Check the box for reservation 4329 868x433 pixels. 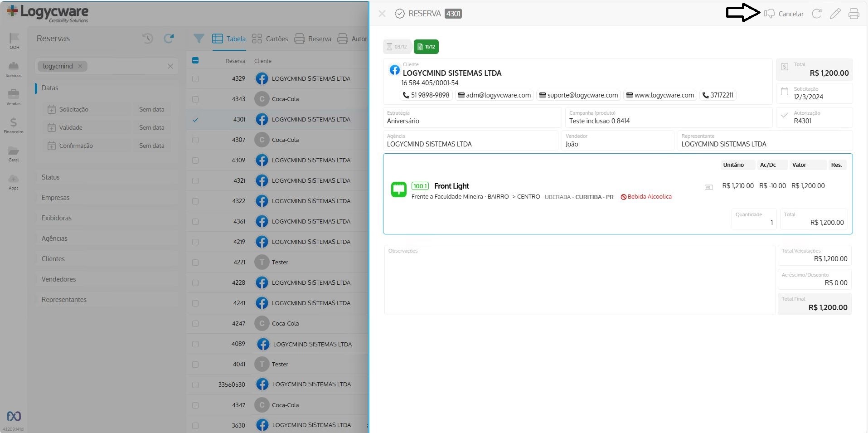(x=195, y=79)
